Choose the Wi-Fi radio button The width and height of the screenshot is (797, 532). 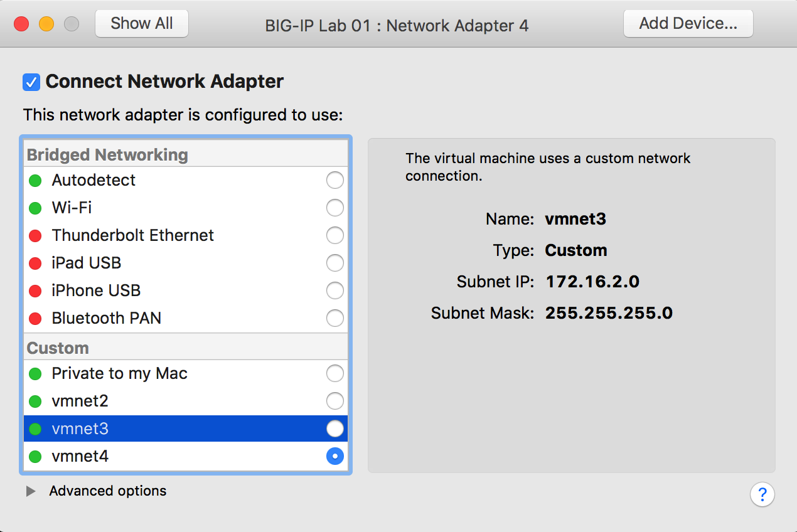[x=335, y=208]
